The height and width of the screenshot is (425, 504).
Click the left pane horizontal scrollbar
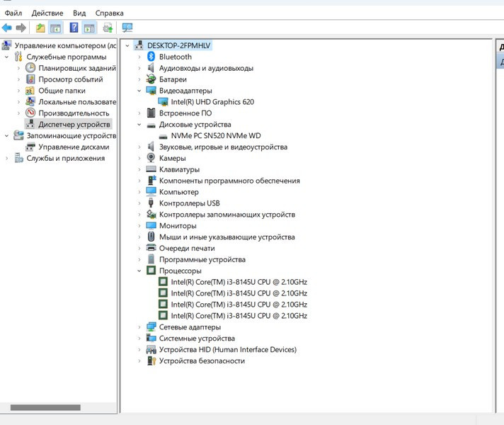coord(45,407)
